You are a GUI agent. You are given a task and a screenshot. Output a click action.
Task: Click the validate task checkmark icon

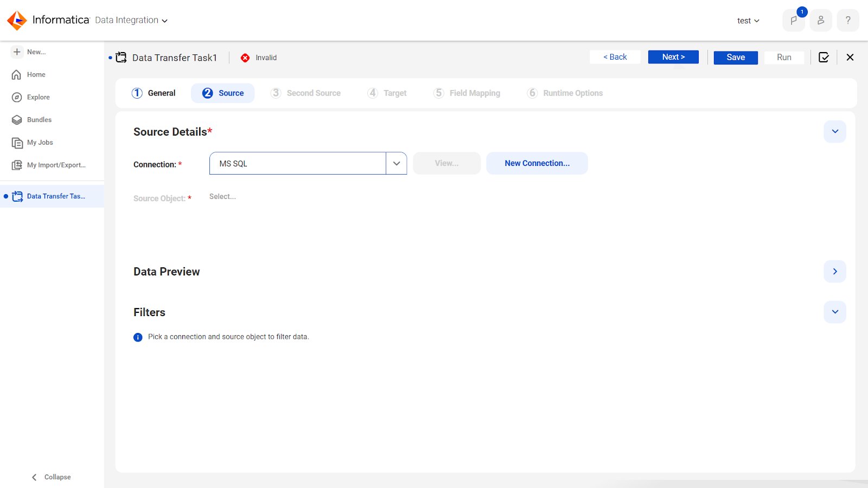click(824, 57)
